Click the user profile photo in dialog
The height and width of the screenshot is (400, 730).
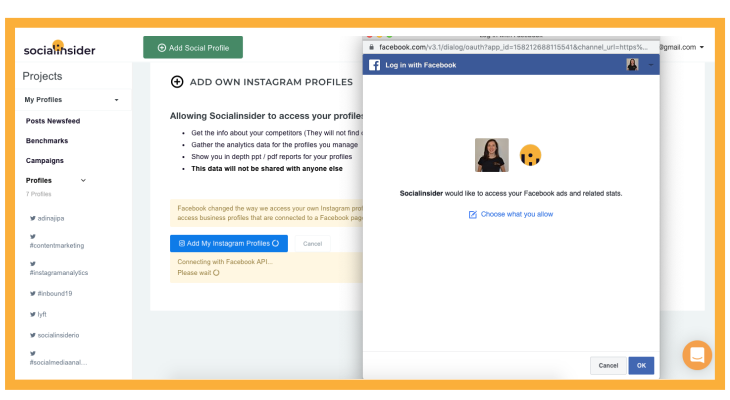(x=492, y=155)
